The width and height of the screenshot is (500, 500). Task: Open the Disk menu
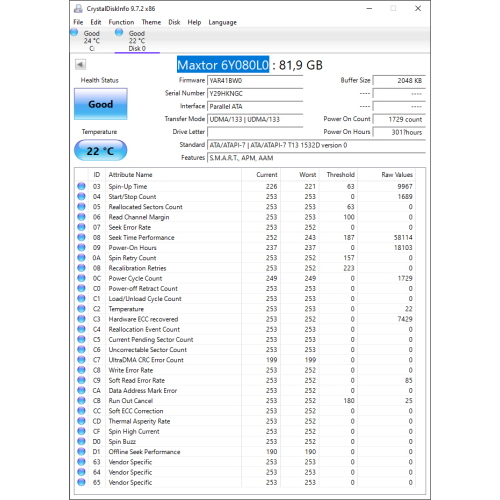click(174, 22)
